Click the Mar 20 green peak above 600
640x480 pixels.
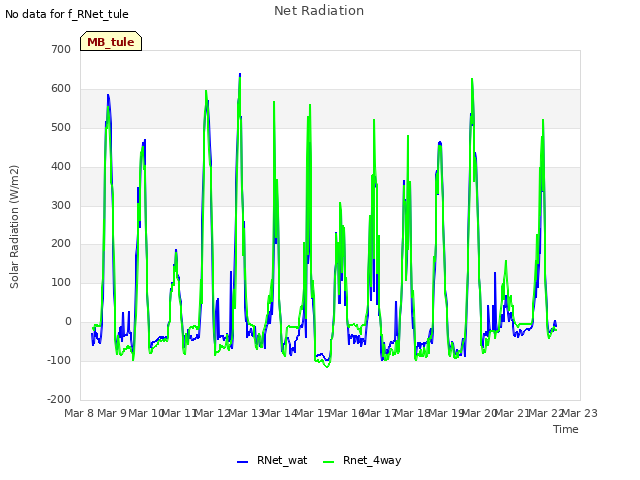point(472,80)
